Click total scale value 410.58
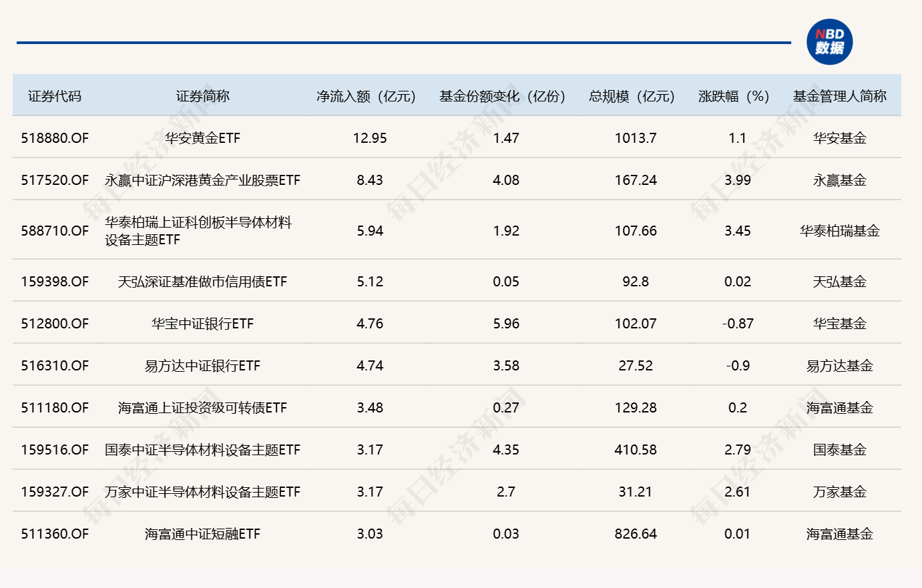Image resolution: width=922 pixels, height=588 pixels. point(636,450)
